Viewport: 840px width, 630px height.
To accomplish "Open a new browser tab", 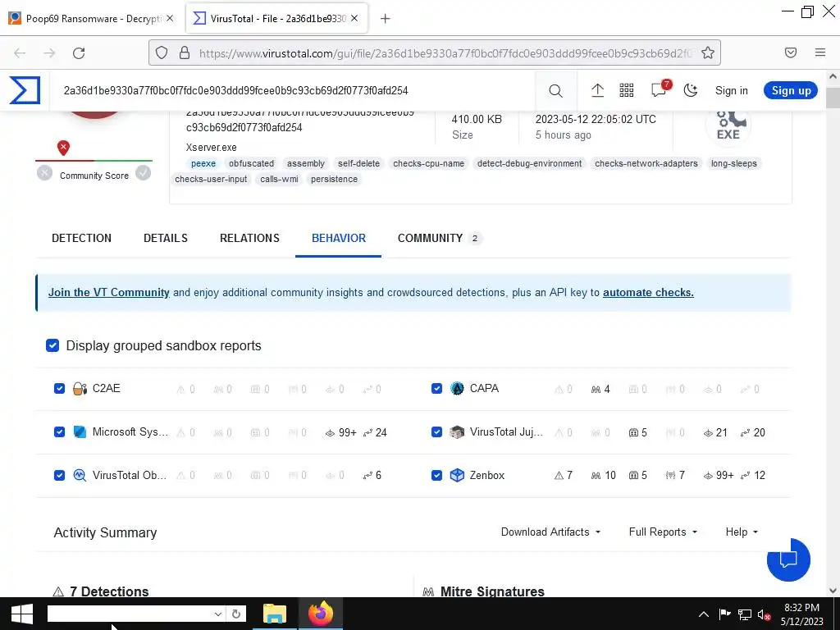I will (386, 19).
